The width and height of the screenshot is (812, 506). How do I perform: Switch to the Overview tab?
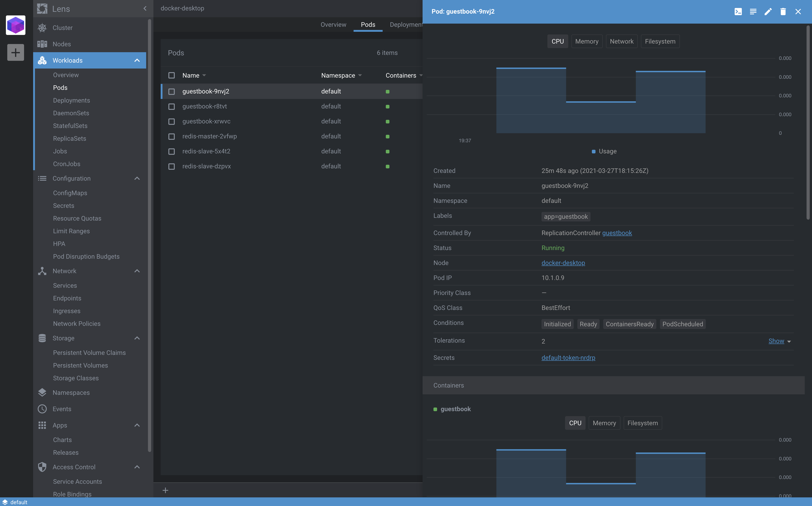click(333, 25)
